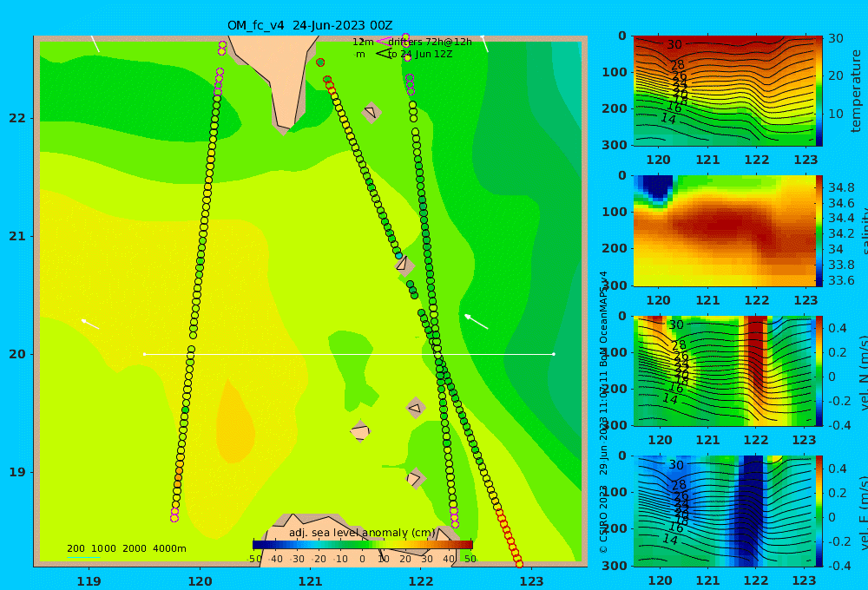The height and width of the screenshot is (590, 868).
Task: Click latitude label 21 on main map
Action: 17,236
